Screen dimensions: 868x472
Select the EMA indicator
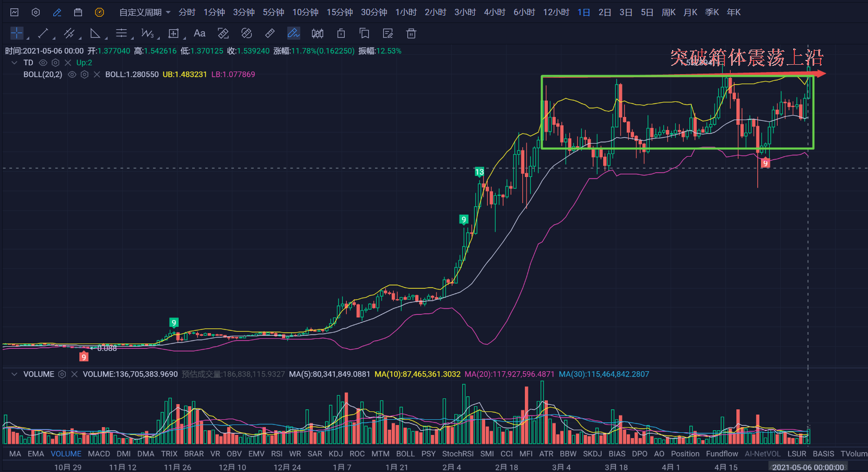(x=36, y=454)
